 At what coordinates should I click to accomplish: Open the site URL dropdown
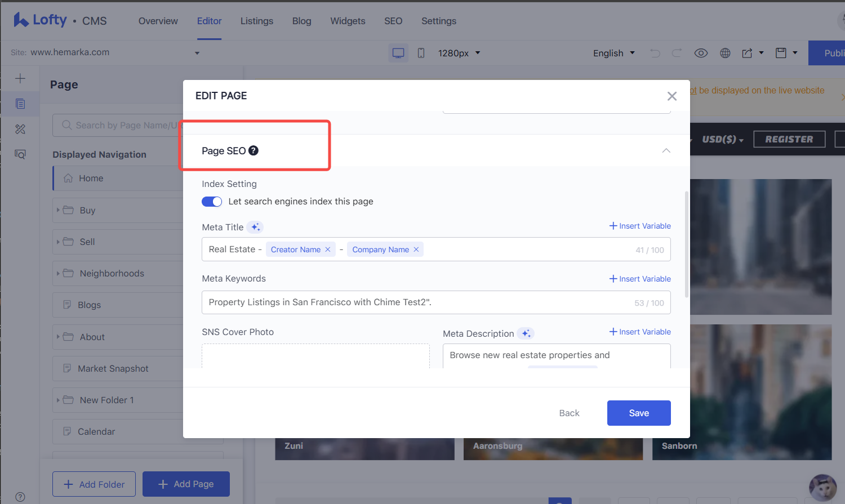pos(197,53)
